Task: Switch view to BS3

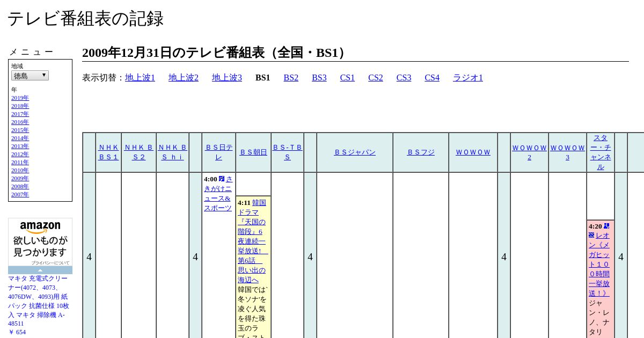Action: [319, 78]
